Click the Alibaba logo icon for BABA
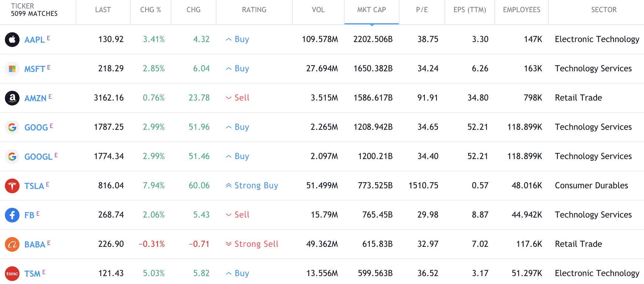 [x=12, y=244]
